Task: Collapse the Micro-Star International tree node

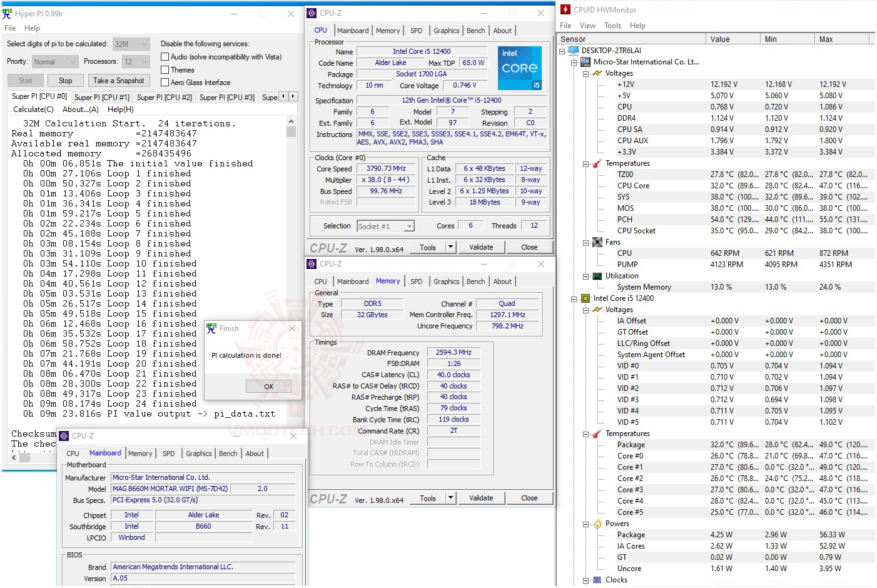Action: [575, 62]
